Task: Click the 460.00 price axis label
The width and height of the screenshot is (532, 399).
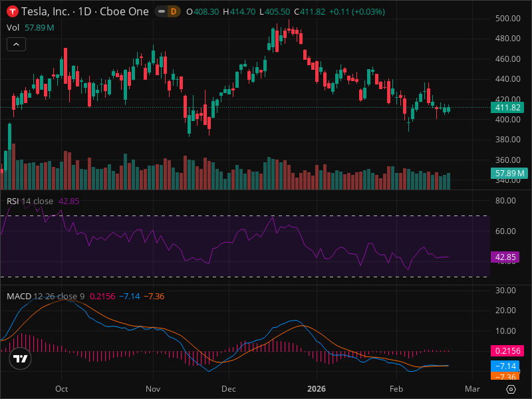Action: tap(507, 59)
